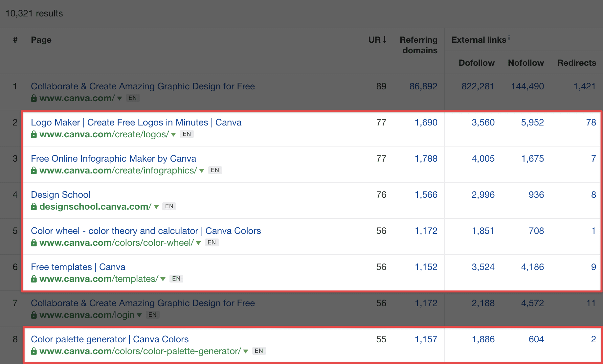This screenshot has height=364, width=603.
Task: Click the www.canva.com/login URL
Action: [87, 315]
